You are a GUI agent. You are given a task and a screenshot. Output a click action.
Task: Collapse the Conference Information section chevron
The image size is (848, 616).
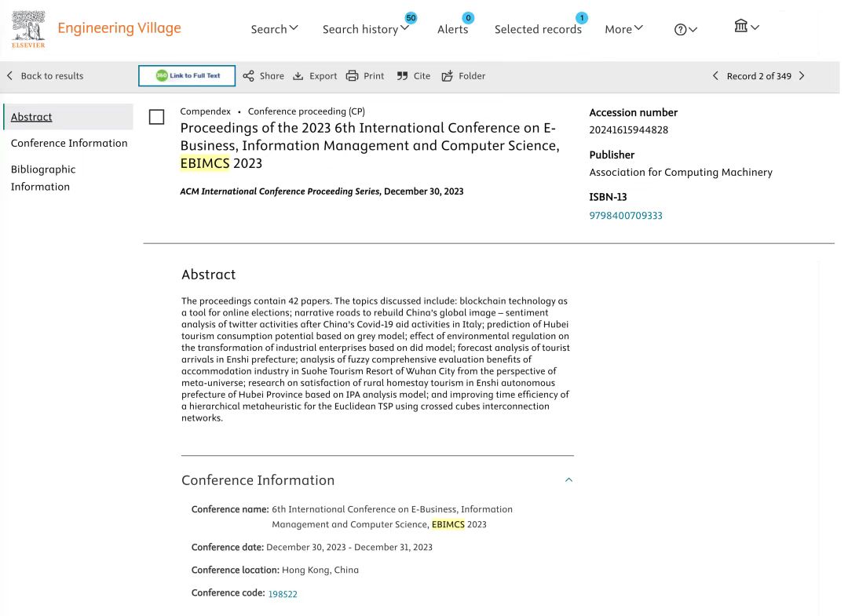click(x=568, y=479)
